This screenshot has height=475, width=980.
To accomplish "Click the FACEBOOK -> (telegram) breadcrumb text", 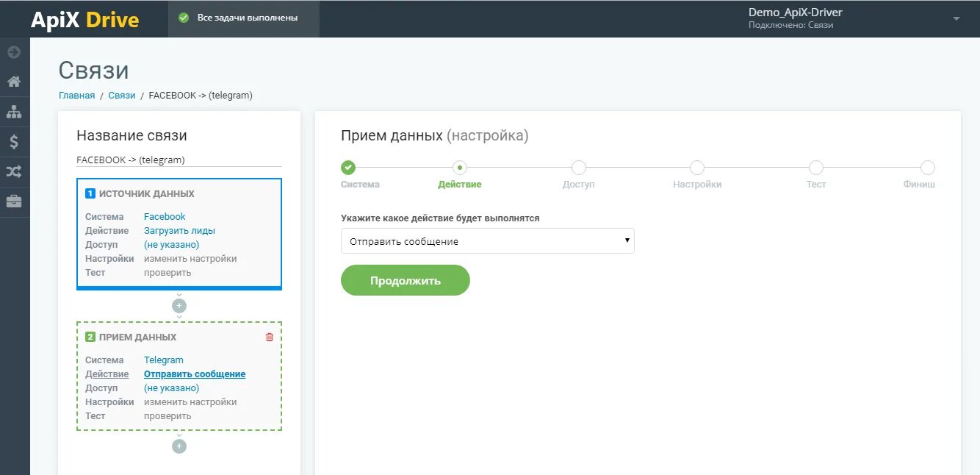I will click(x=201, y=96).
